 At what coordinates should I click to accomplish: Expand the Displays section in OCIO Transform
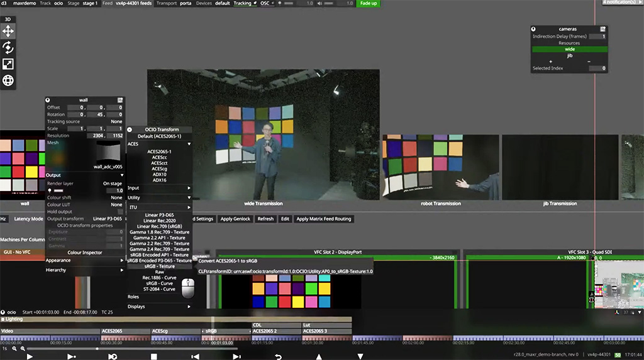(x=189, y=307)
